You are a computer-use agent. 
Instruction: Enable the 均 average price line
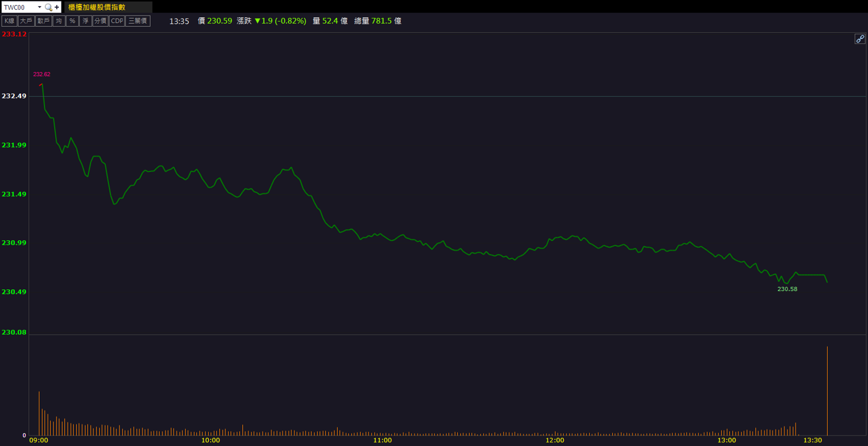pyautogui.click(x=59, y=21)
